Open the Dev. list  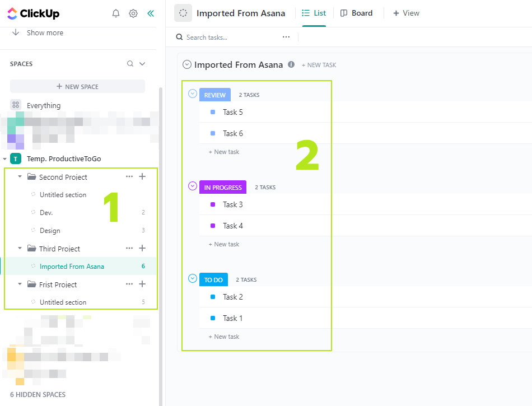[x=46, y=213]
